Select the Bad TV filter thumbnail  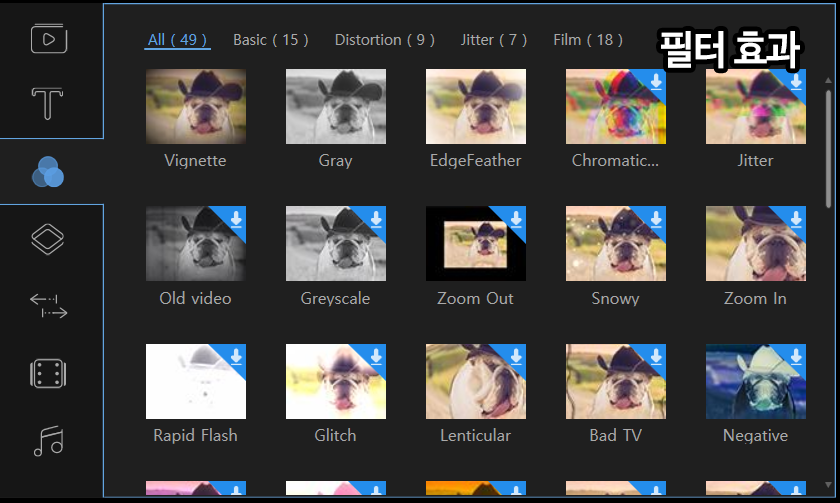tap(616, 381)
